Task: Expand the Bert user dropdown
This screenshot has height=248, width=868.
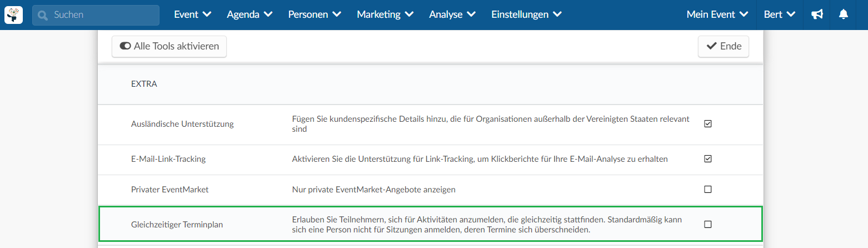Action: pyautogui.click(x=780, y=14)
